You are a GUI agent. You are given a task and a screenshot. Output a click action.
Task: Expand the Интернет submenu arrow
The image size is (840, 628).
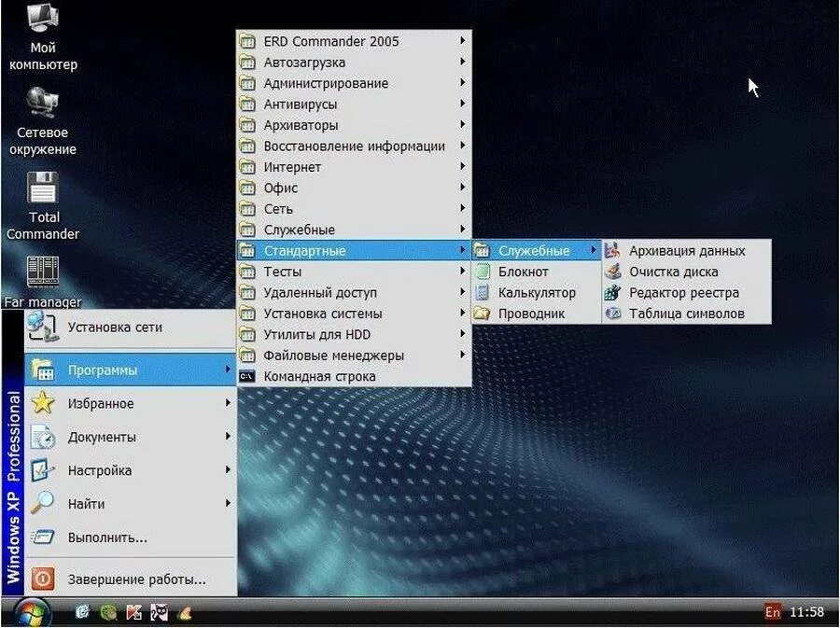pyautogui.click(x=462, y=166)
